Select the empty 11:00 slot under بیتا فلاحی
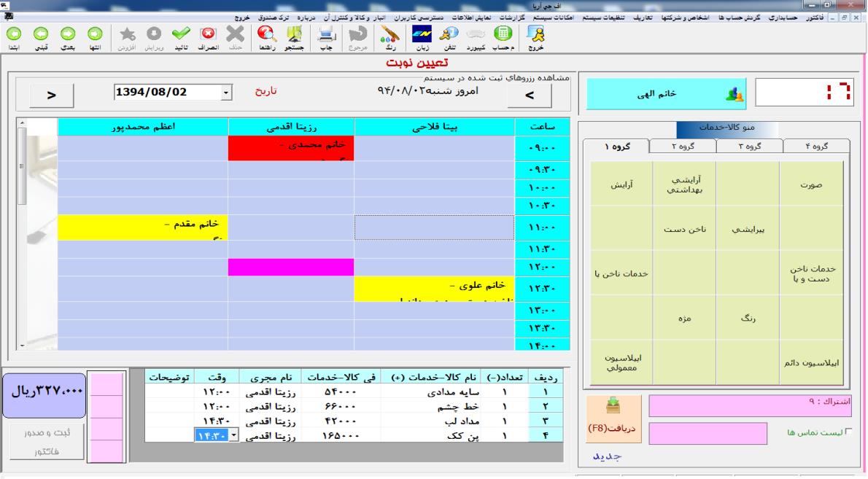 click(434, 227)
